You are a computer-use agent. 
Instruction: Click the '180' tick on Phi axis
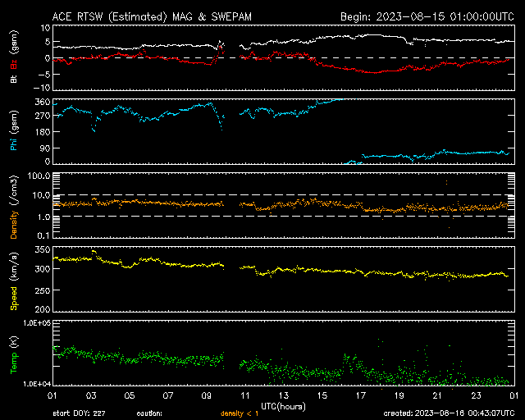pos(43,131)
